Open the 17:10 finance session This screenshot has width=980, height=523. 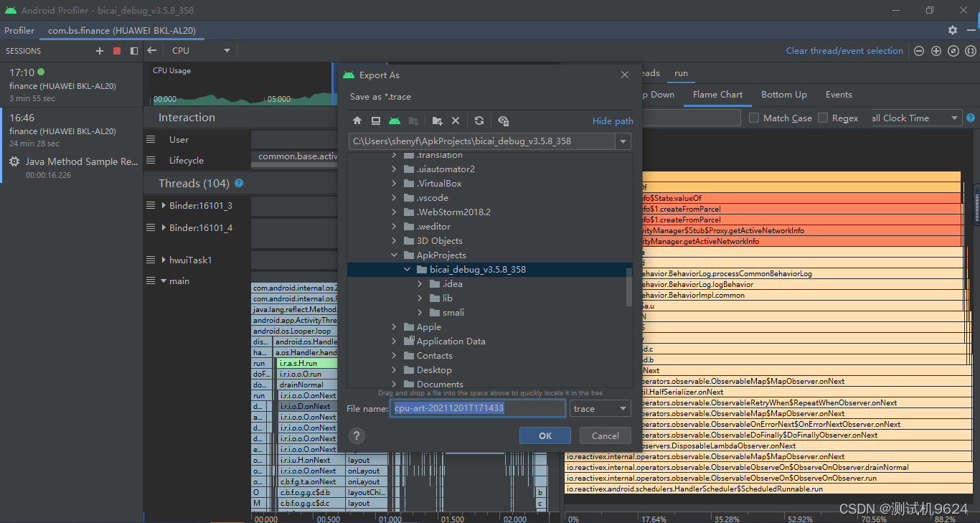tap(72, 85)
